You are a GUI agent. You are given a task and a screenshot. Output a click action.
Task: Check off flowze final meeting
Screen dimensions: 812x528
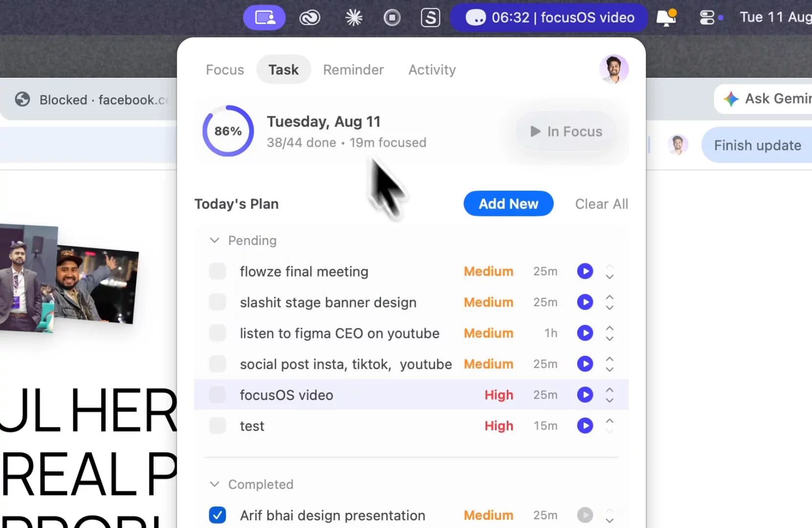[217, 271]
